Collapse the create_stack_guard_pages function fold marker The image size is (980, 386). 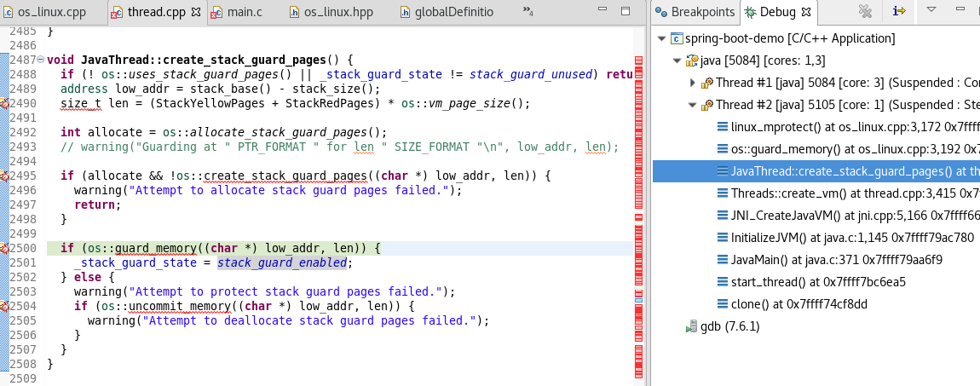[41, 60]
